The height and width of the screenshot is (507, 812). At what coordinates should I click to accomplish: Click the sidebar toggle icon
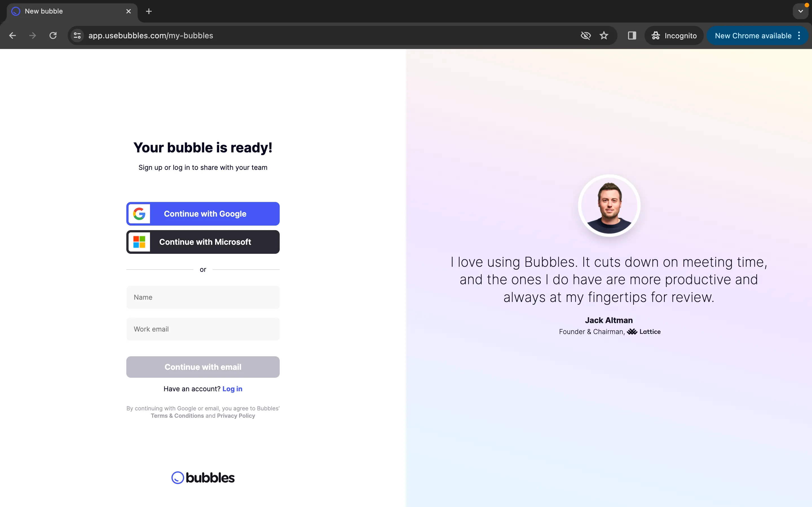(x=632, y=35)
